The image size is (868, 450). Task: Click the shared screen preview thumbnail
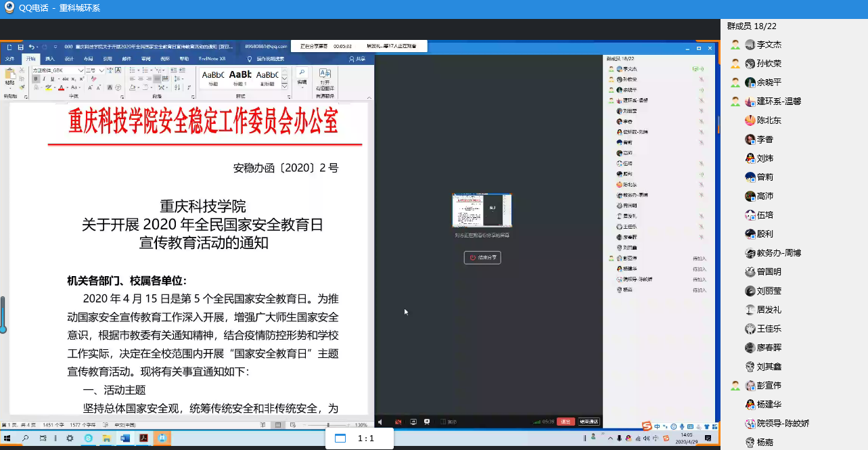(x=482, y=210)
